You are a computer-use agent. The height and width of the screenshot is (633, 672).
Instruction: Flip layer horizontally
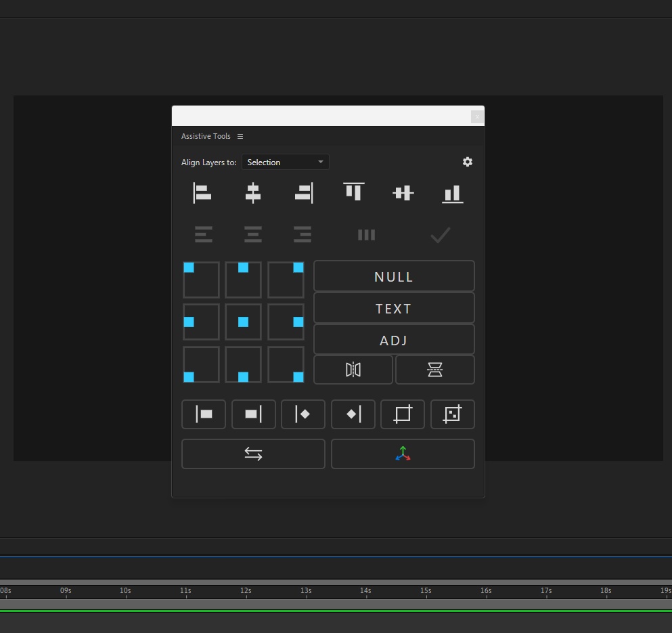[x=353, y=370]
